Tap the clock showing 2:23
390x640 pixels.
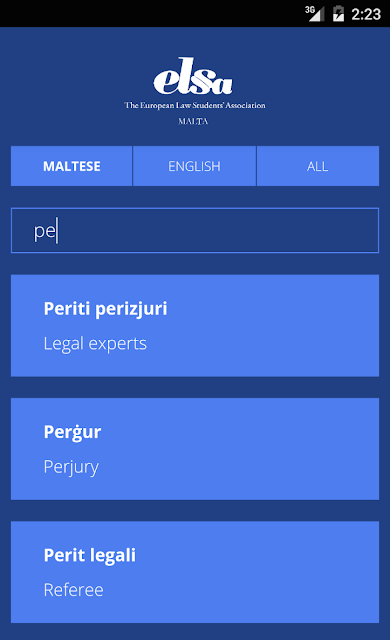[366, 14]
